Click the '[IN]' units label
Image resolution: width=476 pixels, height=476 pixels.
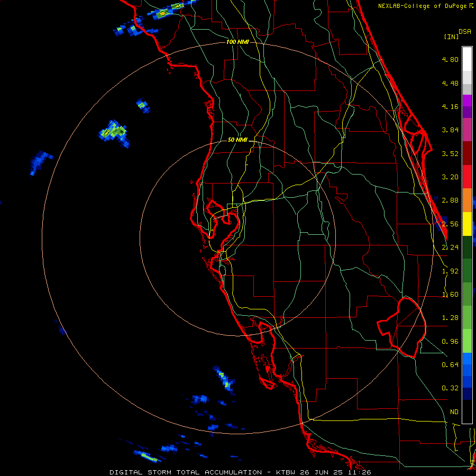pos(452,36)
